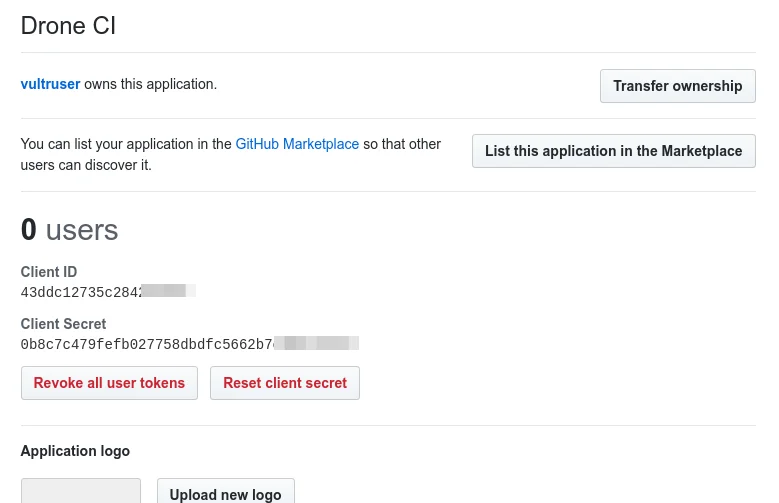Click the blurred portion of the Client ID

pyautogui.click(x=168, y=291)
